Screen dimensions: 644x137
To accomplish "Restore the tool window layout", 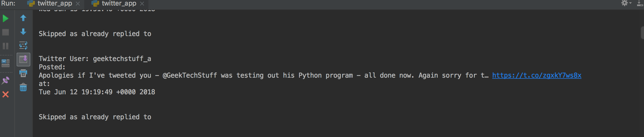I will tap(5, 63).
